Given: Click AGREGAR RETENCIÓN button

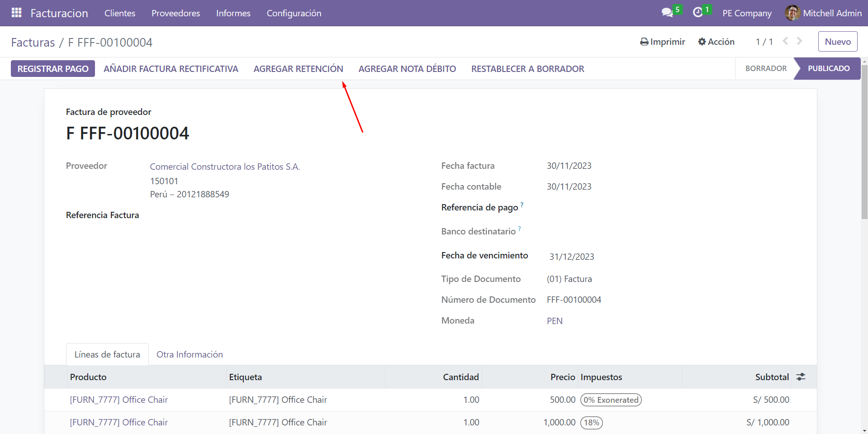Looking at the screenshot, I should (299, 69).
